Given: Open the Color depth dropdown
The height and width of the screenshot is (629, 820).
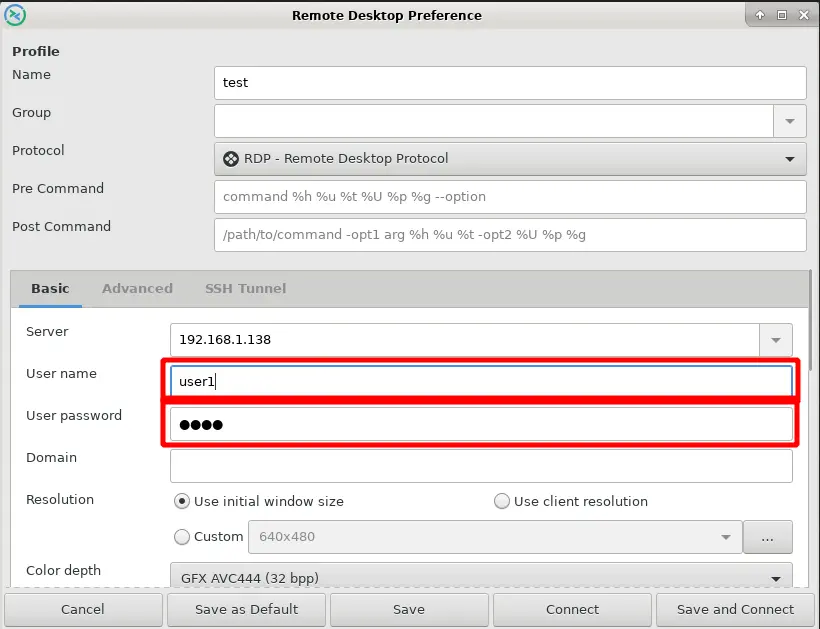Looking at the screenshot, I should point(481,577).
